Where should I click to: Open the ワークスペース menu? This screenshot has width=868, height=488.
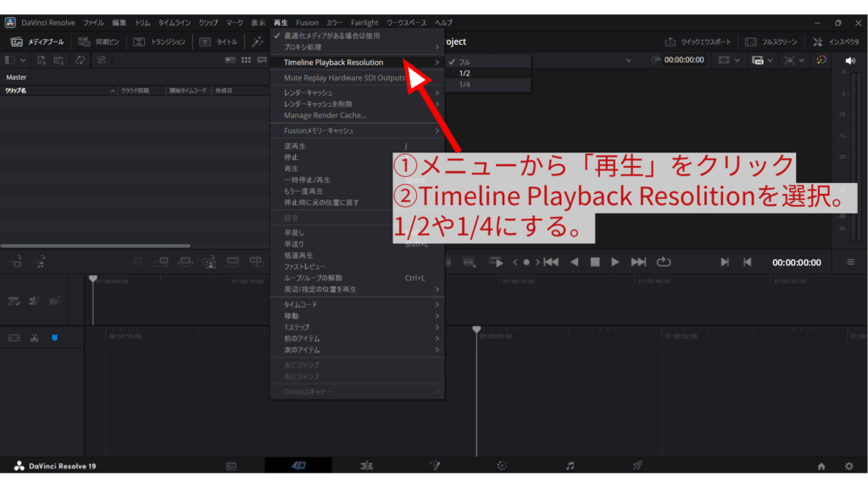[407, 23]
